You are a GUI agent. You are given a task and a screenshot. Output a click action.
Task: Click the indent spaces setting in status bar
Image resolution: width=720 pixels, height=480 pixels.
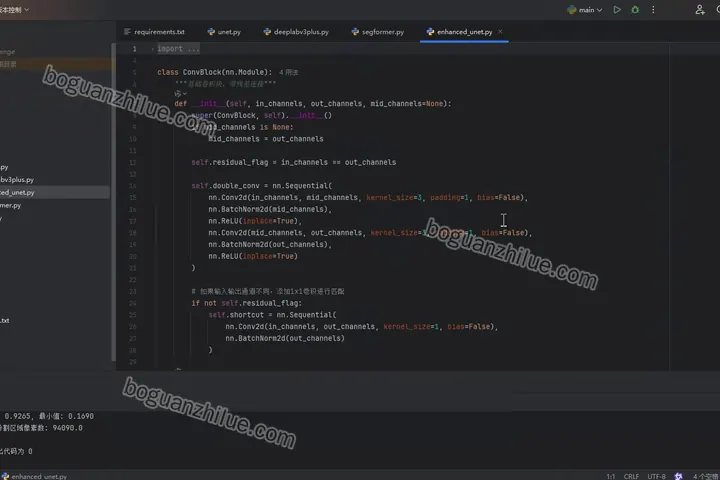click(x=705, y=476)
